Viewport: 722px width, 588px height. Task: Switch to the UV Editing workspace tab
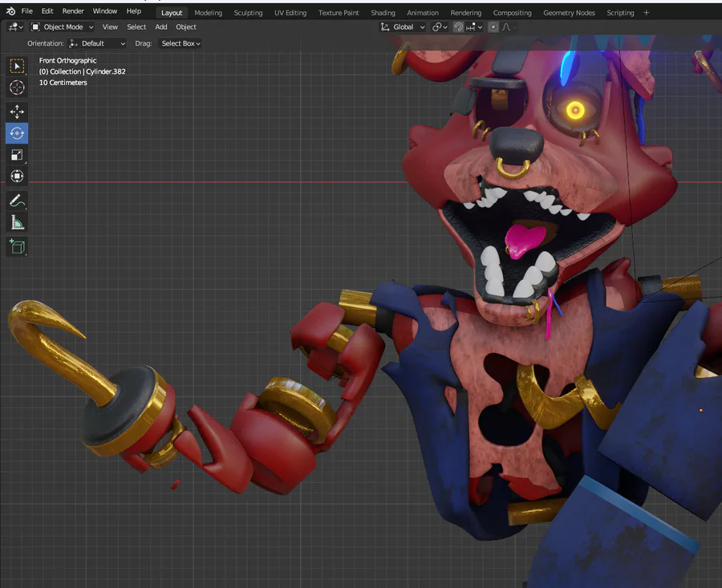tap(290, 13)
